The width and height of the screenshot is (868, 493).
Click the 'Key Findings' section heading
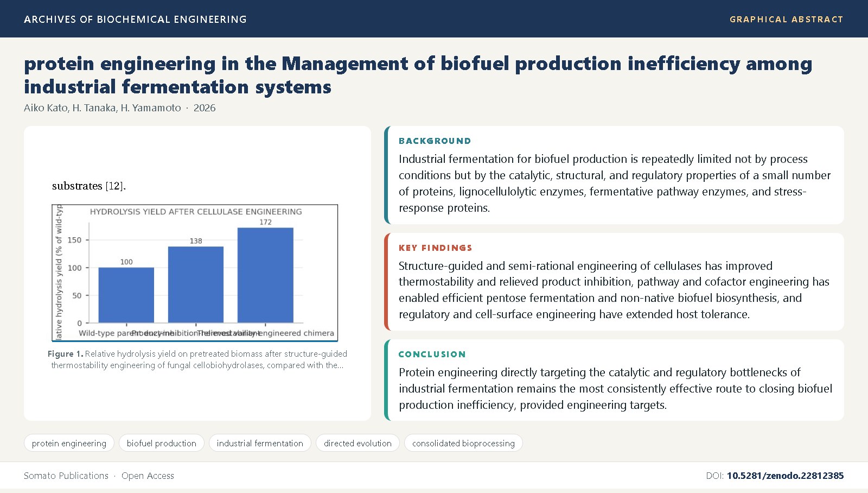pyautogui.click(x=435, y=248)
